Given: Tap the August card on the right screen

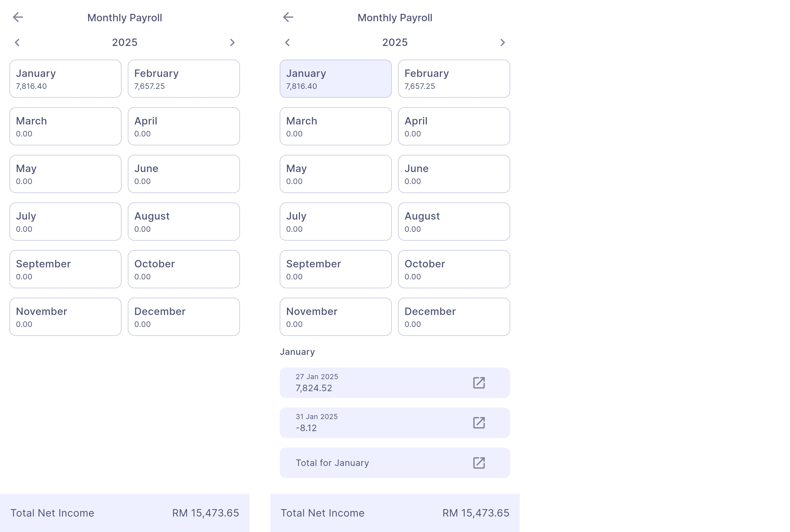Looking at the screenshot, I should pyautogui.click(x=454, y=222).
